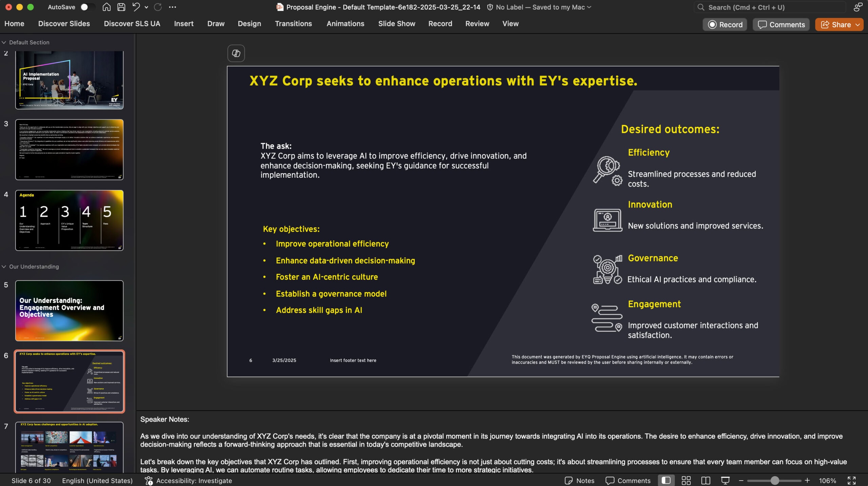Click 'Insert footer text here' footer
The width and height of the screenshot is (868, 486).
353,361
